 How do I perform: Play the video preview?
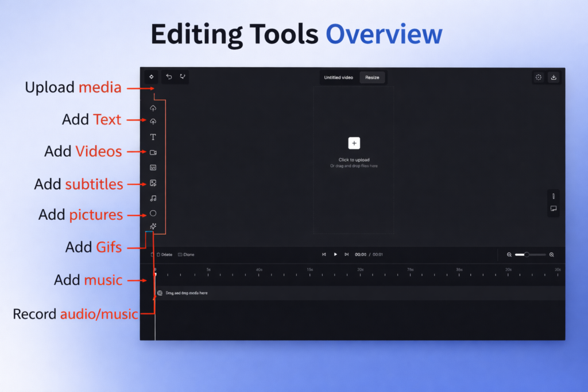click(x=335, y=254)
